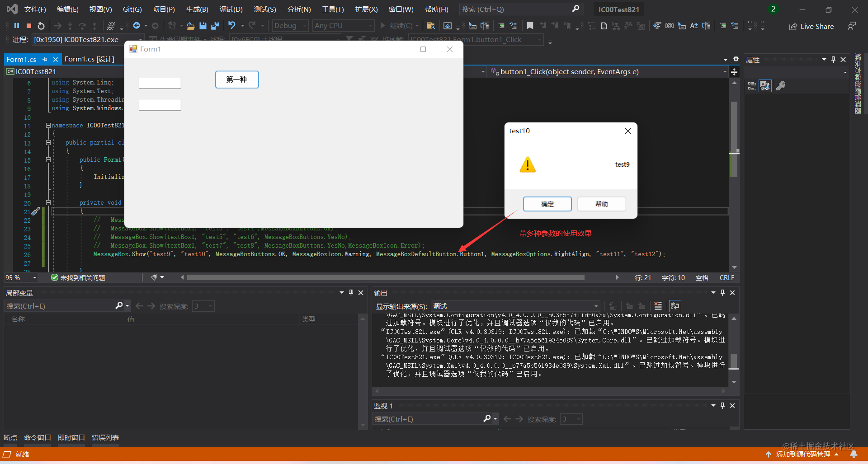Open editor settings gear above the code window
The height and width of the screenshot is (464, 868).
click(736, 59)
